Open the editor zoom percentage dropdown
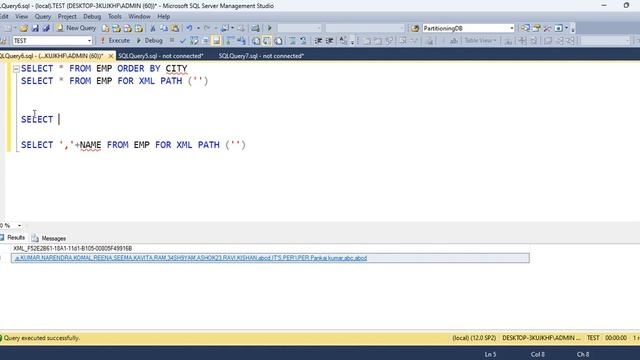 (x=19, y=226)
